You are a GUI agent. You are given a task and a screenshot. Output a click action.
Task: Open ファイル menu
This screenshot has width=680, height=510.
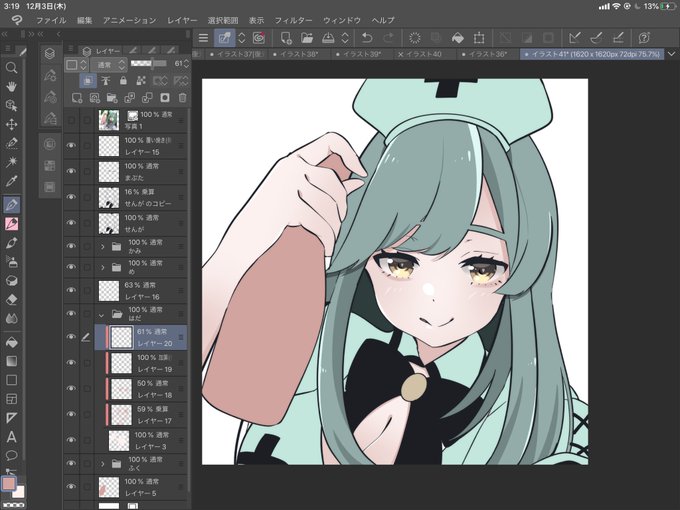pos(51,20)
